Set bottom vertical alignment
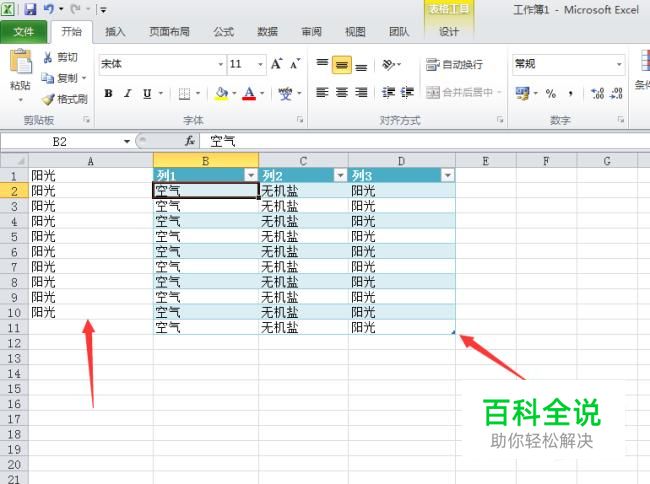Image resolution: width=650 pixels, height=484 pixels. coord(361,65)
